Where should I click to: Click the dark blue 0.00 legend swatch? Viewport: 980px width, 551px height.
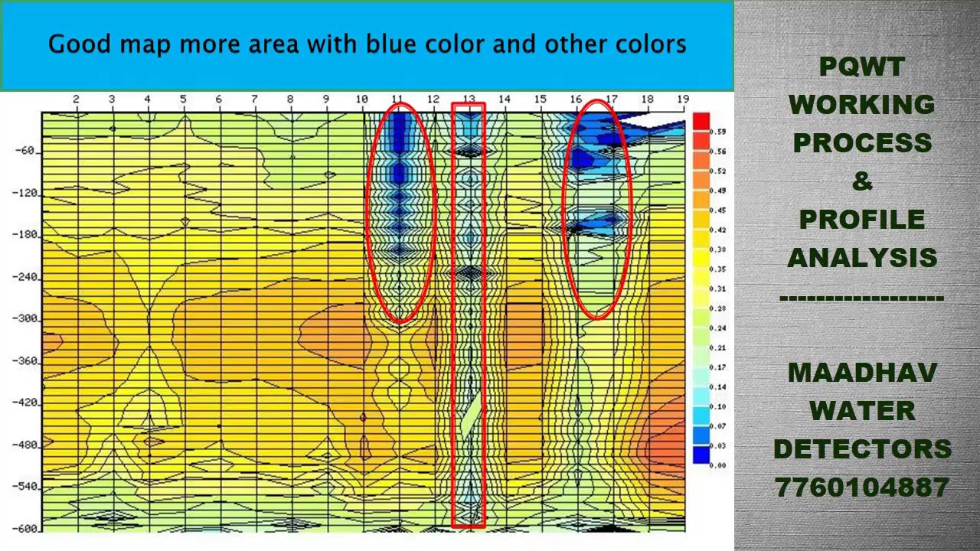(x=701, y=455)
